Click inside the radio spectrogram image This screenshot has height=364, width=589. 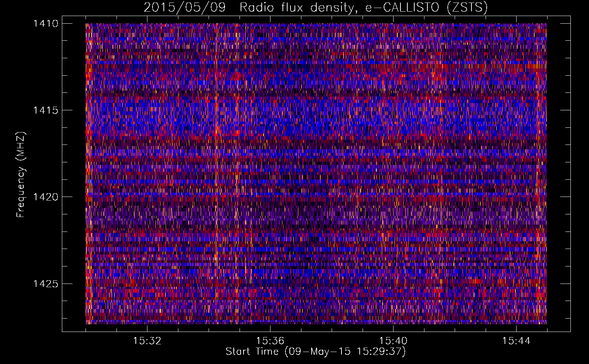[316, 174]
